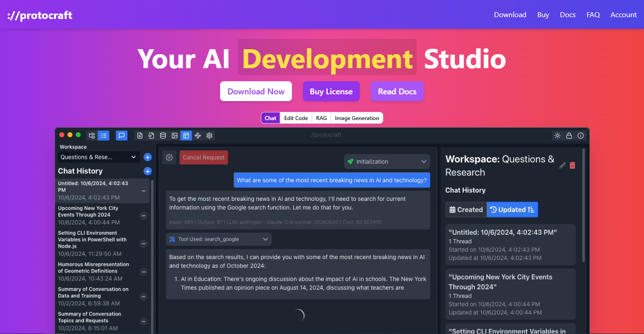Click the Read Docs button
The image size is (644, 334).
(x=397, y=91)
